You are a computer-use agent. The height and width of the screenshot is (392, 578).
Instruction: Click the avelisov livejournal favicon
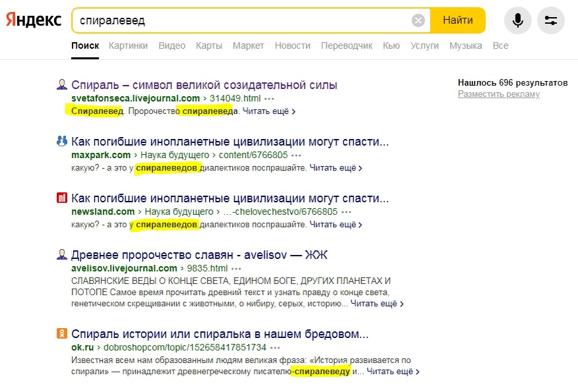61,254
